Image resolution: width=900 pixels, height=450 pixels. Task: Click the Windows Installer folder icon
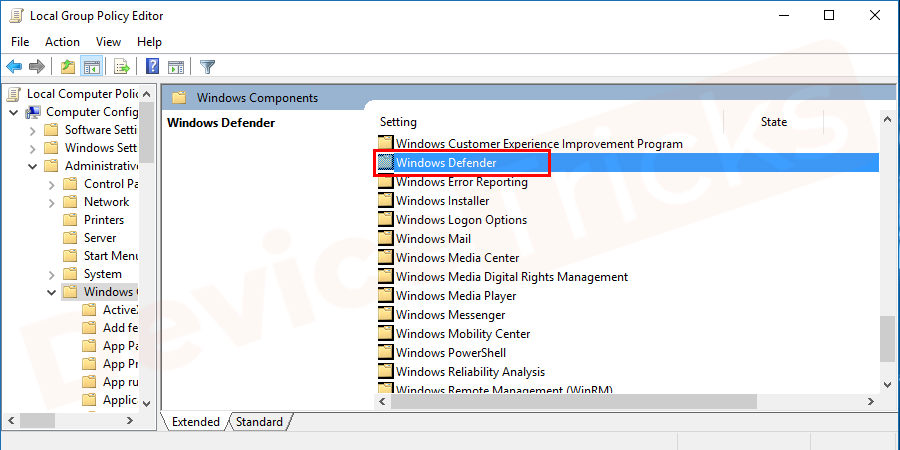click(x=386, y=201)
